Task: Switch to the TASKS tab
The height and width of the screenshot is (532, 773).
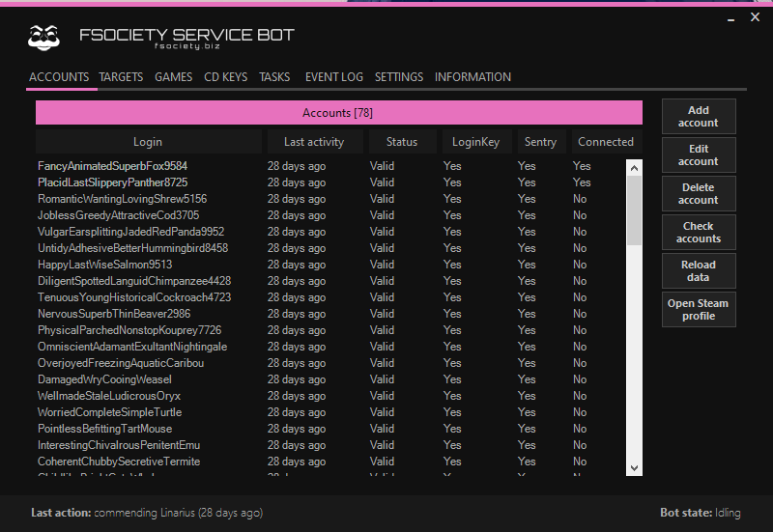Action: point(274,77)
